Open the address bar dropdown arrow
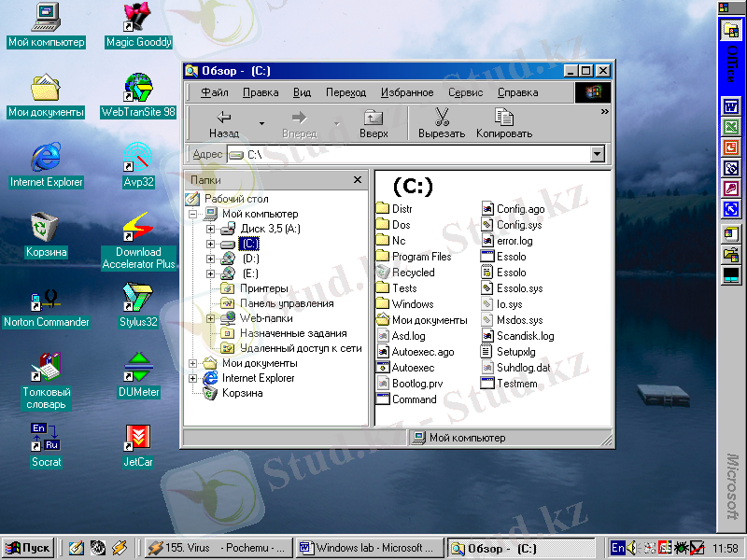This screenshot has width=747, height=560. [x=597, y=154]
